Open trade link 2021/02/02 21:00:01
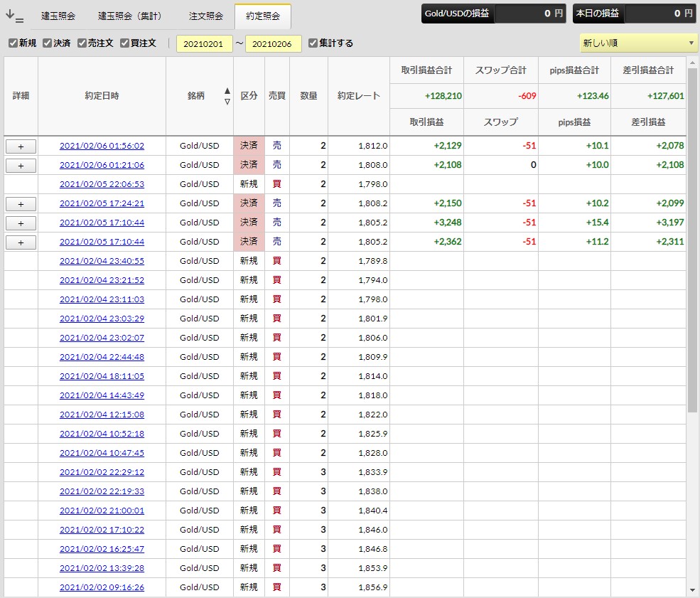 click(102, 511)
